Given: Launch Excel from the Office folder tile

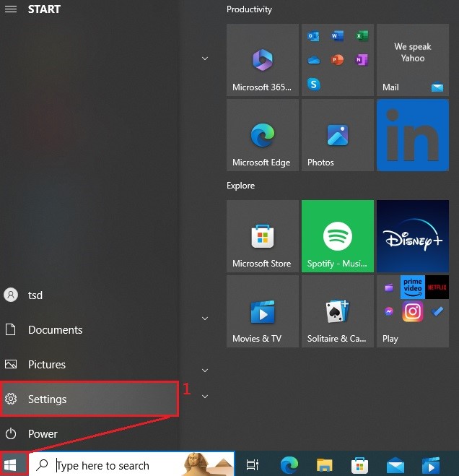Looking at the screenshot, I should 362,36.
